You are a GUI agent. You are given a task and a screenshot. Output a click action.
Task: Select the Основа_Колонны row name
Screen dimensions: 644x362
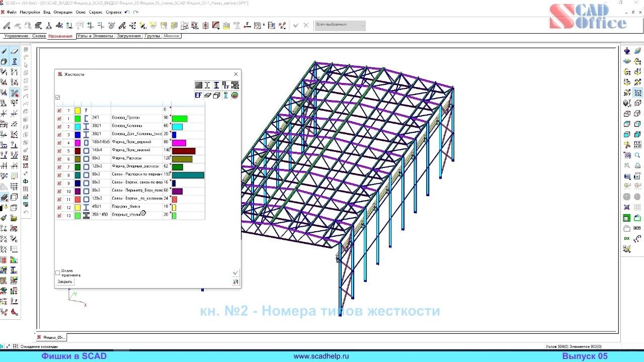(127, 126)
